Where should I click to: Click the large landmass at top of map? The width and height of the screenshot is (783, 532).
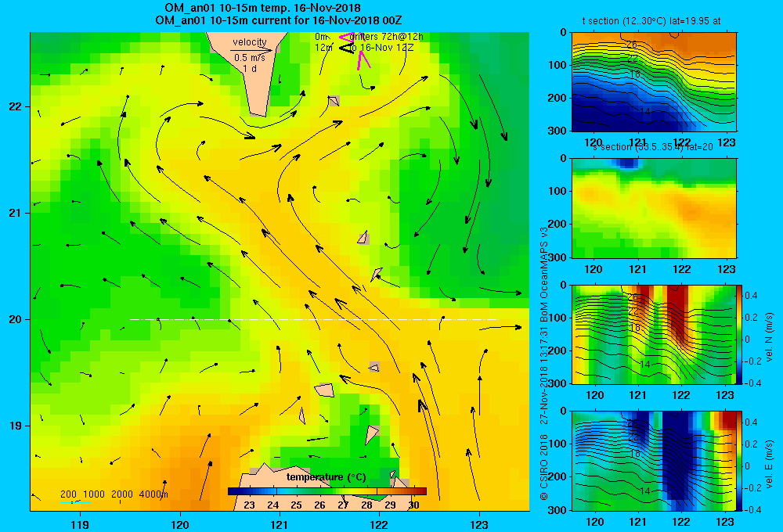250,75
